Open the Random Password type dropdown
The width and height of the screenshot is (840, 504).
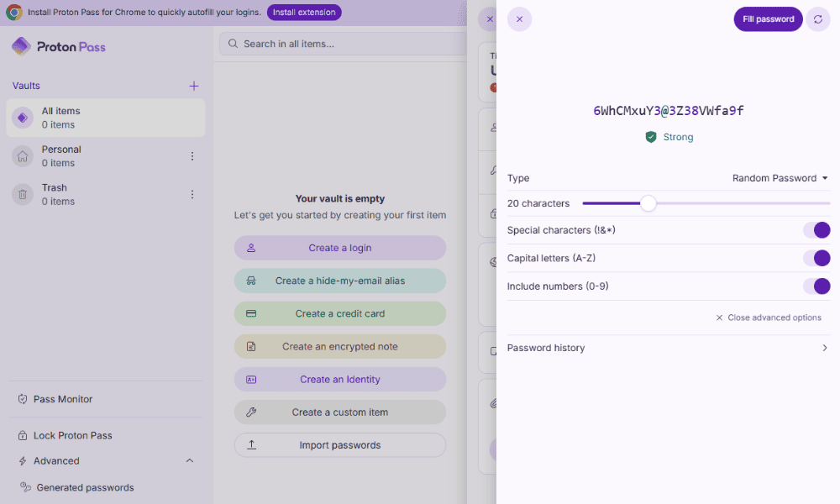coord(780,178)
